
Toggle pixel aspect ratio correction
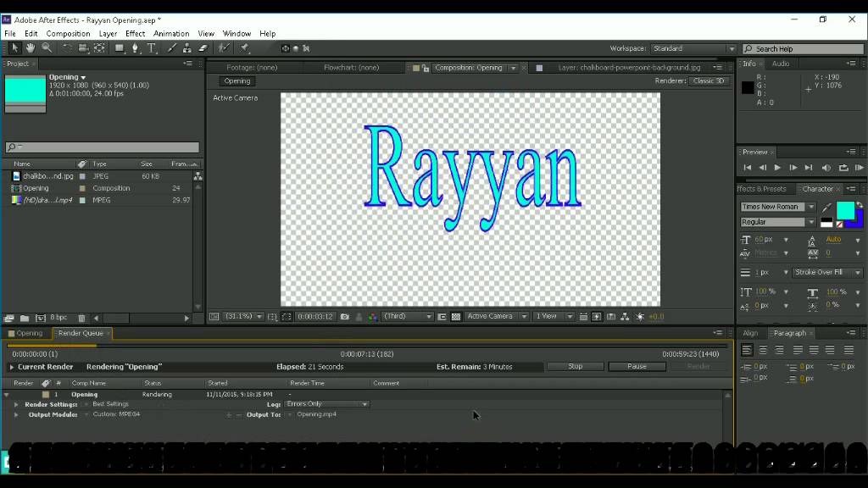(583, 317)
